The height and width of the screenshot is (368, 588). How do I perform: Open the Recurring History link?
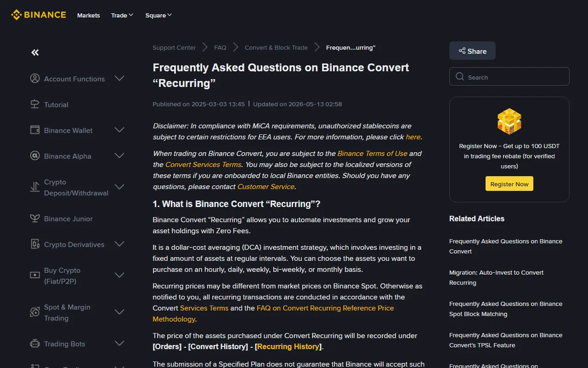point(288,346)
